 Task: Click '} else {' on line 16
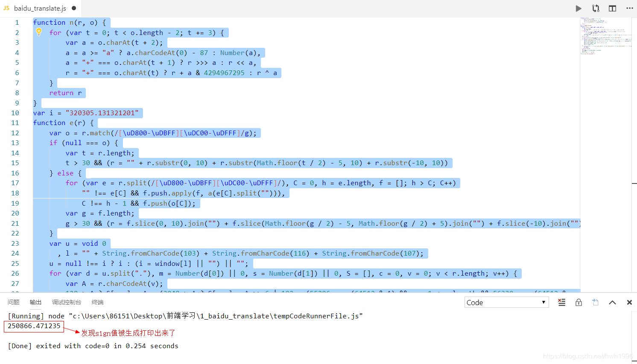click(x=65, y=173)
